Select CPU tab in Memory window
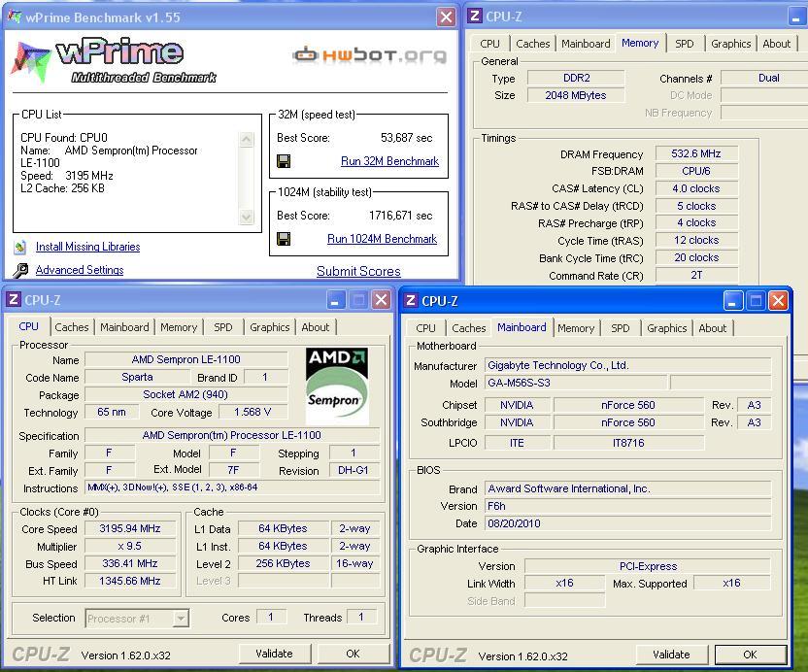Viewport: 808px width, 672px height. click(x=489, y=44)
